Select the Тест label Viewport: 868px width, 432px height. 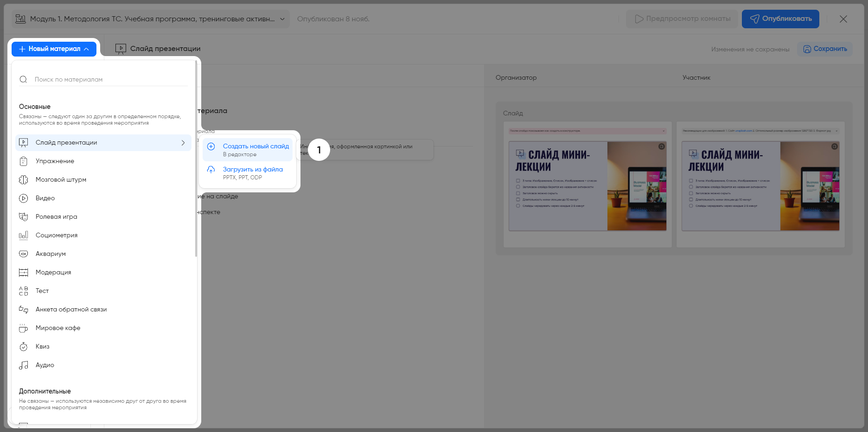[x=42, y=291]
